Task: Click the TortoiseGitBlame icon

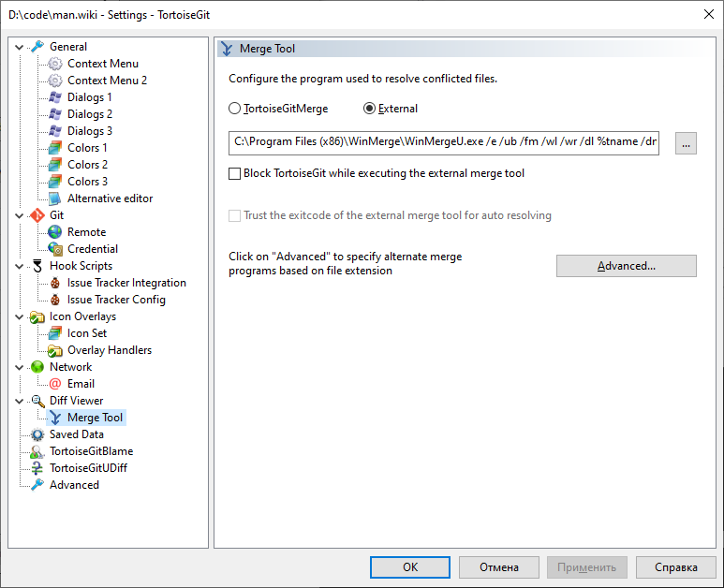Action: [x=37, y=451]
